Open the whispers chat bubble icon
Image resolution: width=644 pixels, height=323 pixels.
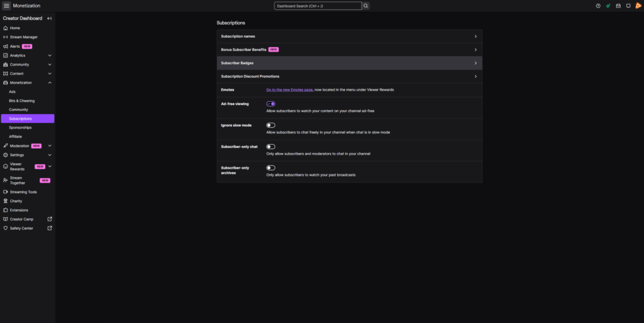(x=628, y=6)
